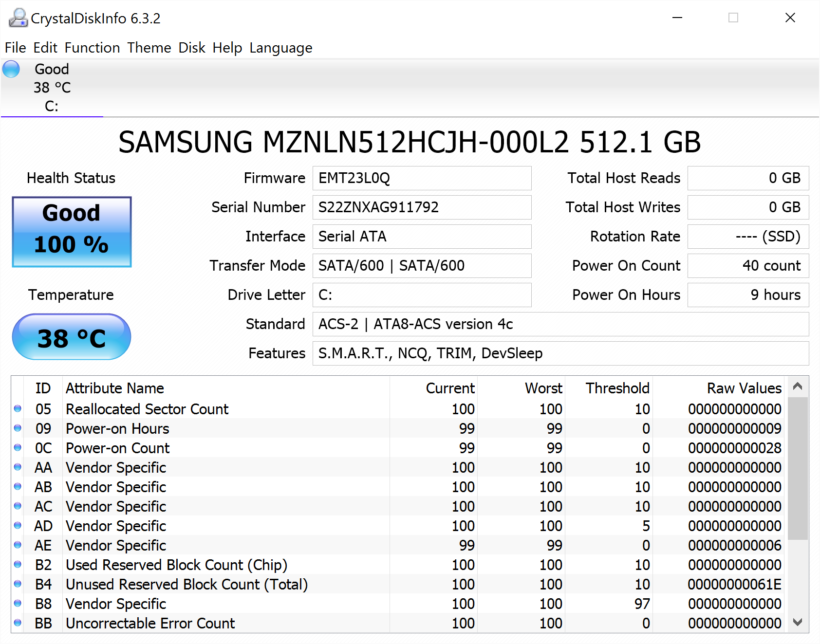Click status dot for Power-on Hours row

point(18,428)
